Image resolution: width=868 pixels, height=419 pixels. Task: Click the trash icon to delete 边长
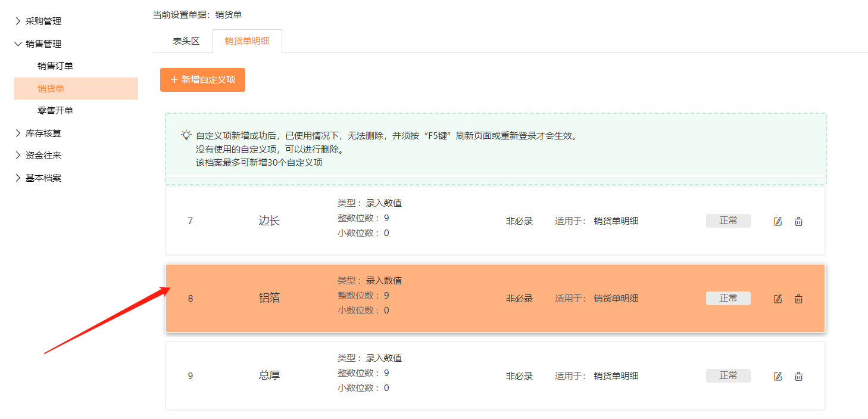pos(798,221)
